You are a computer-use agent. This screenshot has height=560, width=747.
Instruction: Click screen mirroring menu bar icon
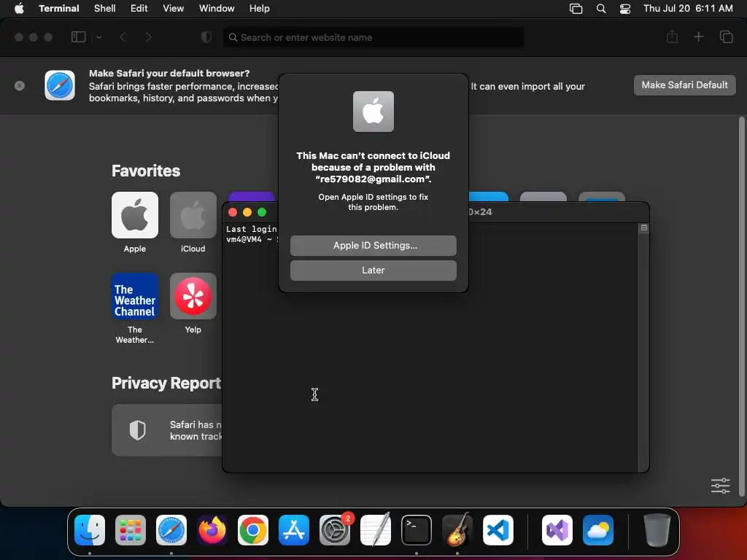[576, 9]
